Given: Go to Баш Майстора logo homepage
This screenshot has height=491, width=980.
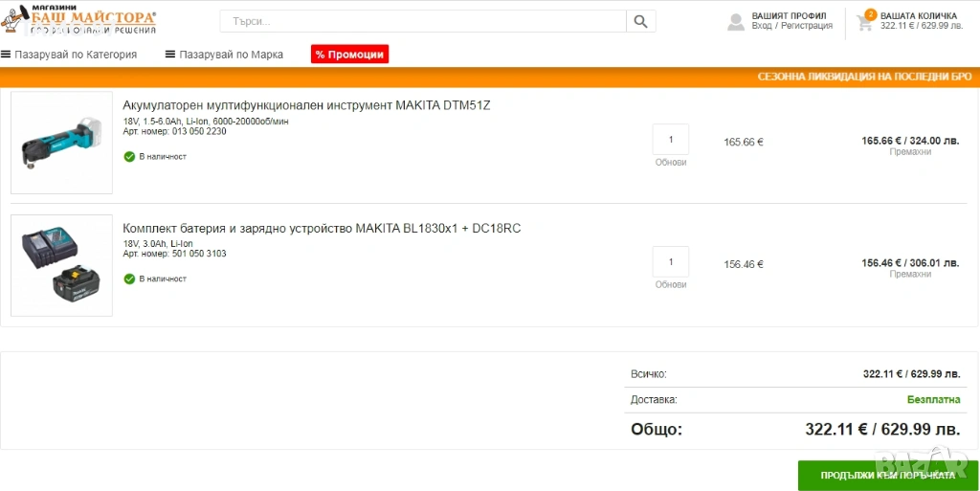Looking at the screenshot, I should tap(80, 18).
